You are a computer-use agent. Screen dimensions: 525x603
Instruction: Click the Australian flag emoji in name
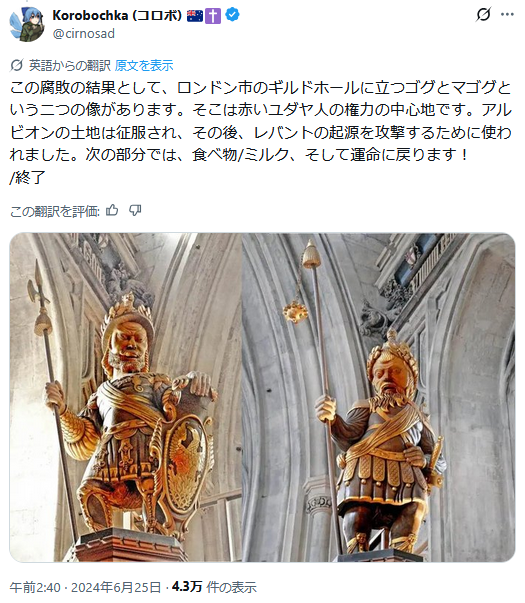tap(195, 16)
